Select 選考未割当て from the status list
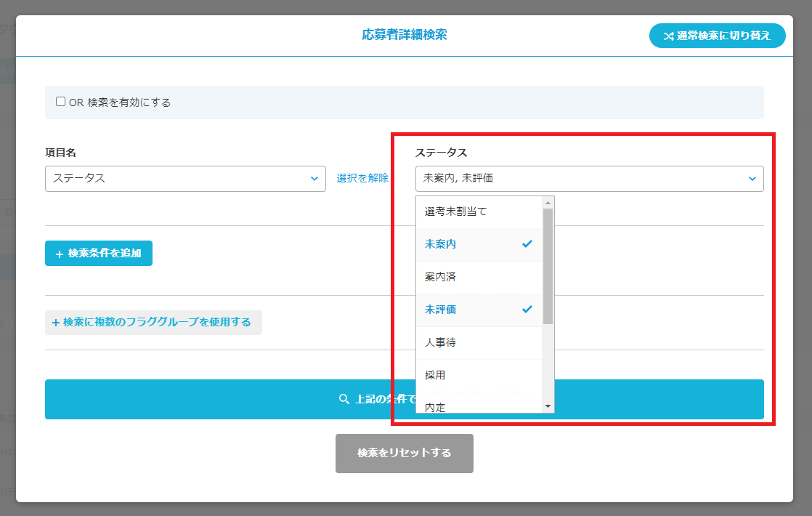This screenshot has height=516, width=812. (455, 211)
